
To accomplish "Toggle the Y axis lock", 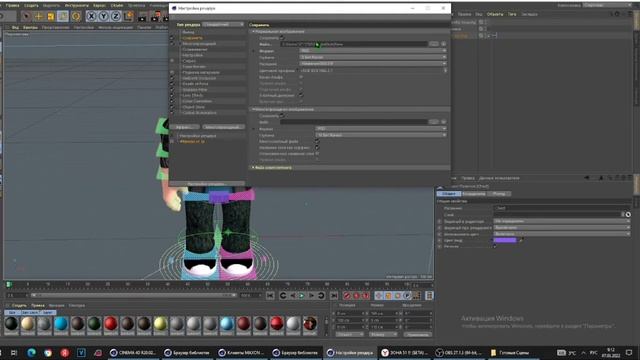I will point(104,16).
